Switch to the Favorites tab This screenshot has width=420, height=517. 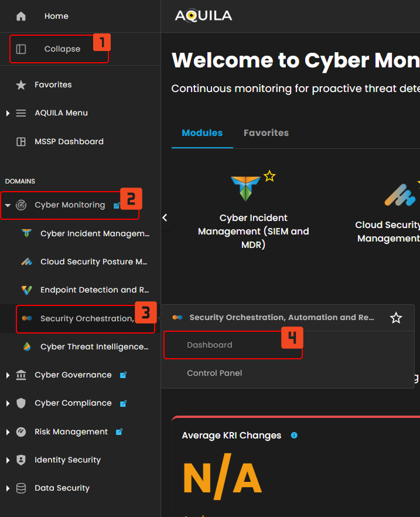(x=266, y=133)
